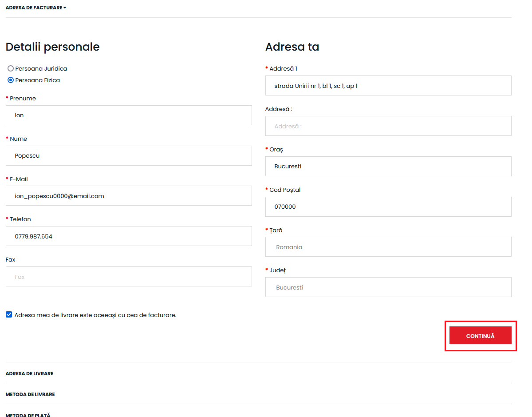Select the Persoana Fizica radio button
The height and width of the screenshot is (417, 532).
11,80
